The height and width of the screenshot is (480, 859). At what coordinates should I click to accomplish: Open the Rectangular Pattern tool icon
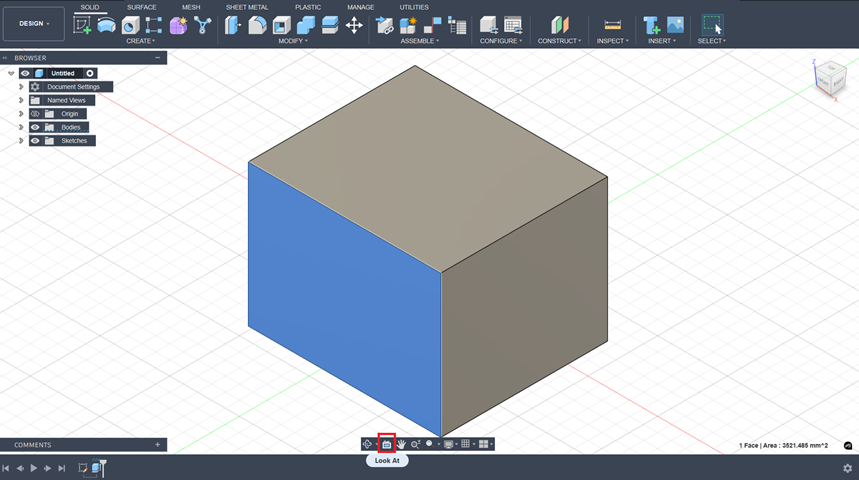(154, 25)
